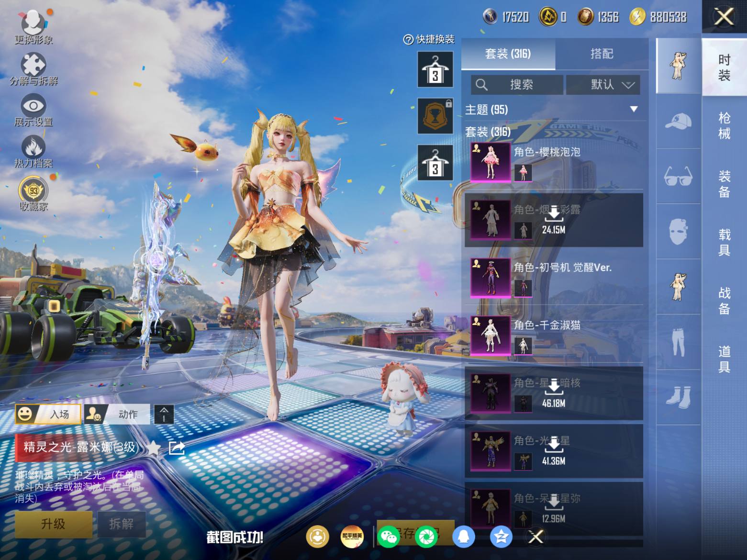Image resolution: width=747 pixels, height=560 pixels.
Task: Tap the 1356 bronze currency icon
Action: tap(585, 17)
